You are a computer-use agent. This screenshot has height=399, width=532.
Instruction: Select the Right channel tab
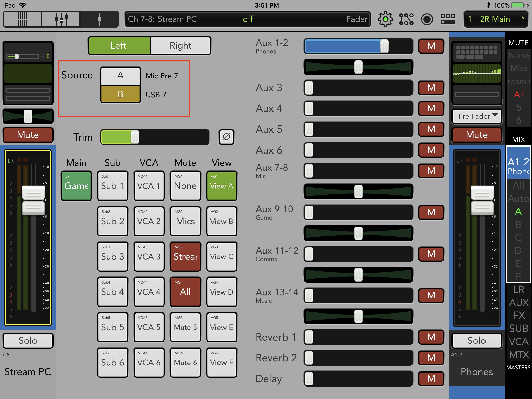(181, 46)
